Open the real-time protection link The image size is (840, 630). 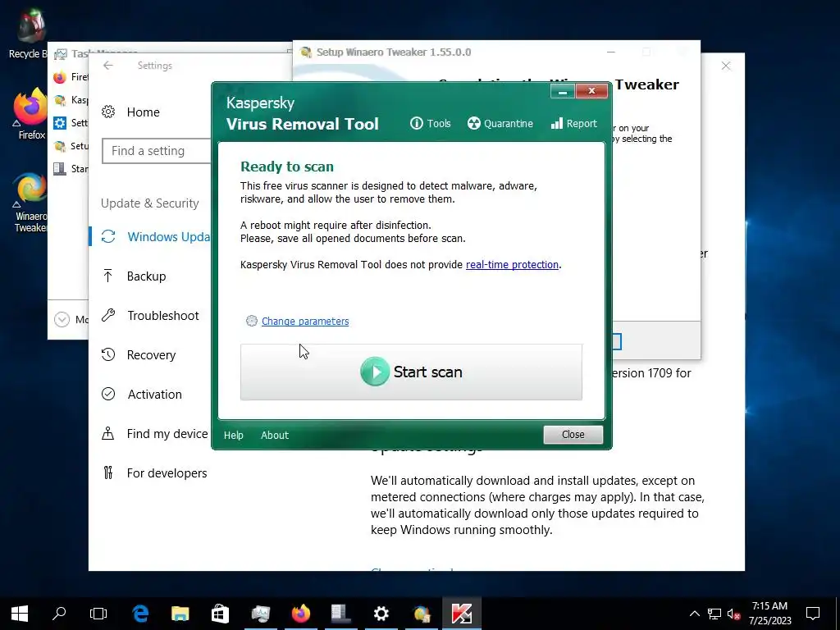click(x=512, y=265)
